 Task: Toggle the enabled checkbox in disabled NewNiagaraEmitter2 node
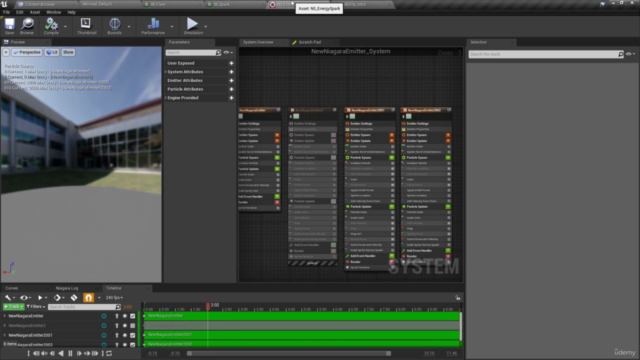[296, 116]
